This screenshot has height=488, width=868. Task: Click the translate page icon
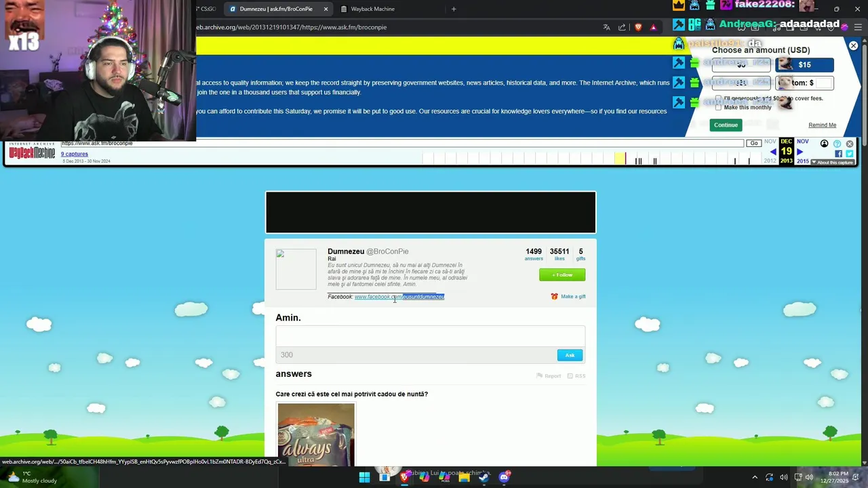(606, 27)
